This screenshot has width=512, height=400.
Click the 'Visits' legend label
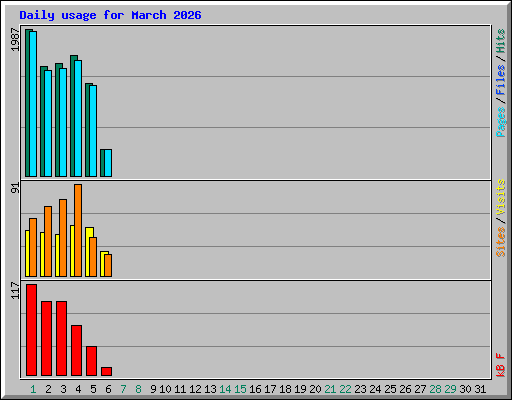pyautogui.click(x=501, y=197)
